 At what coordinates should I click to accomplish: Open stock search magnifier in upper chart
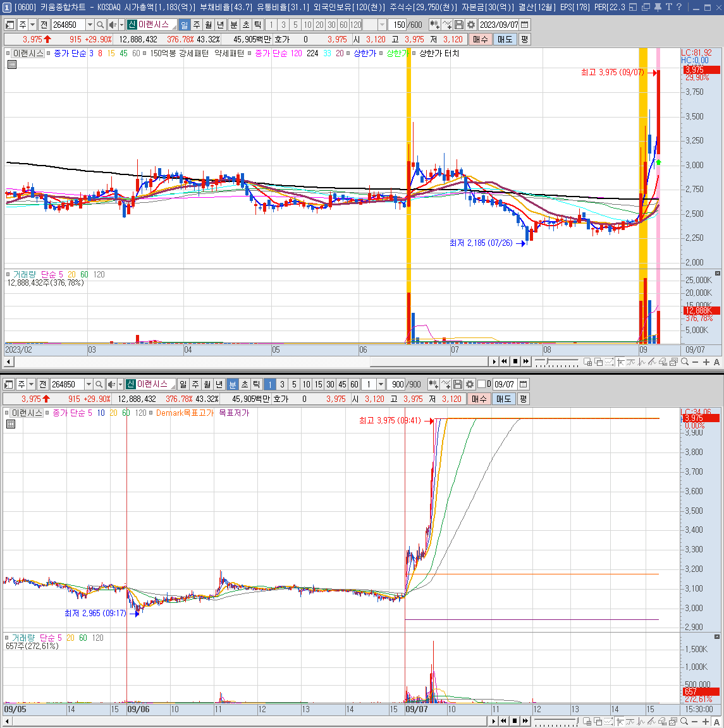(x=100, y=25)
